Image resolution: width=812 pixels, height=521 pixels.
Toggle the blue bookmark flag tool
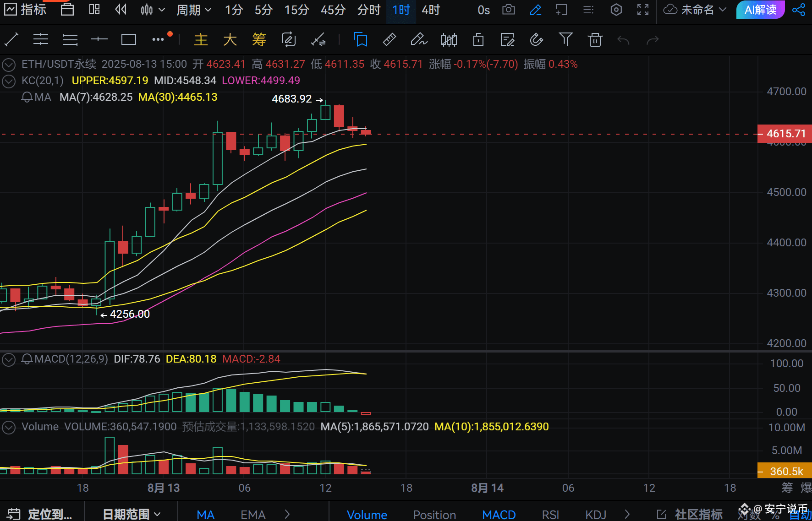(x=361, y=40)
